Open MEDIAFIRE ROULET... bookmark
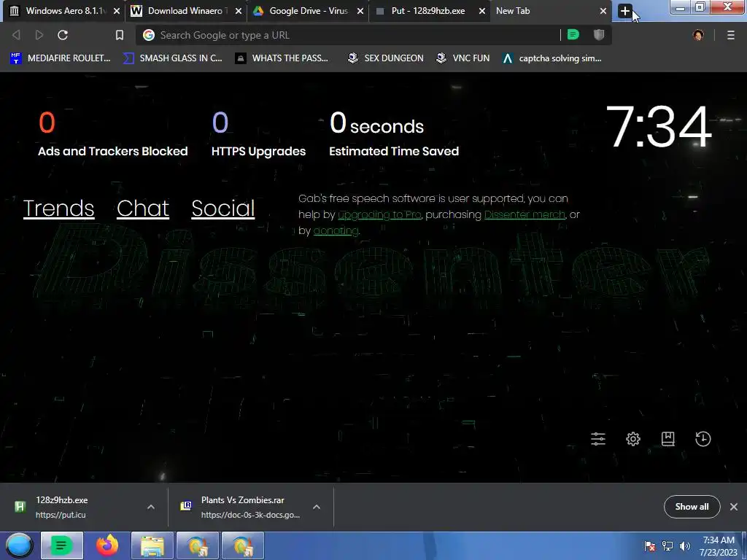The image size is (747, 560). (60, 58)
